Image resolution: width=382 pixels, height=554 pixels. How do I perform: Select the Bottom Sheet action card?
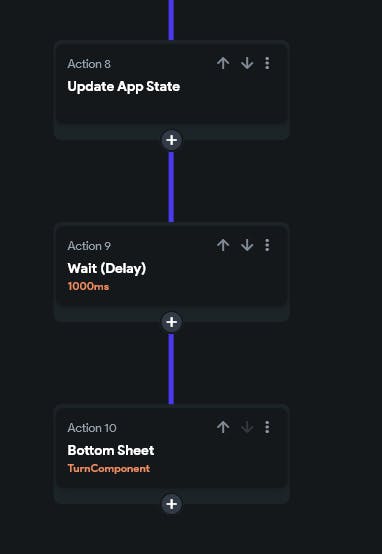tap(172, 447)
